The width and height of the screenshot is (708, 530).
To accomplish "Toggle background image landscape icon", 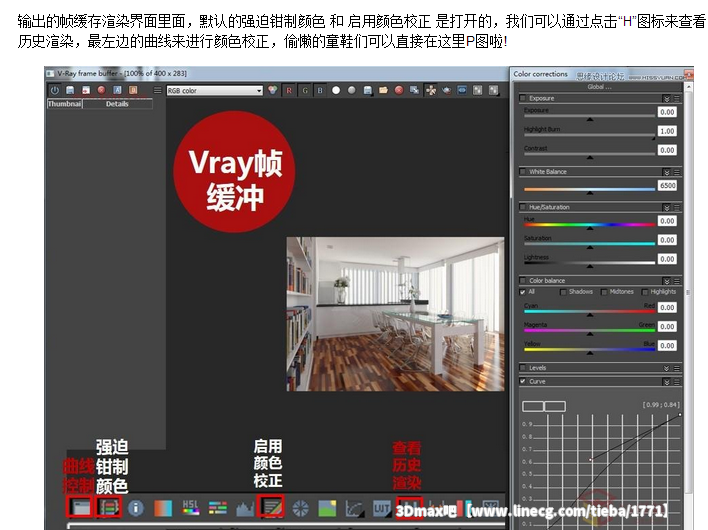I will coord(327,508).
